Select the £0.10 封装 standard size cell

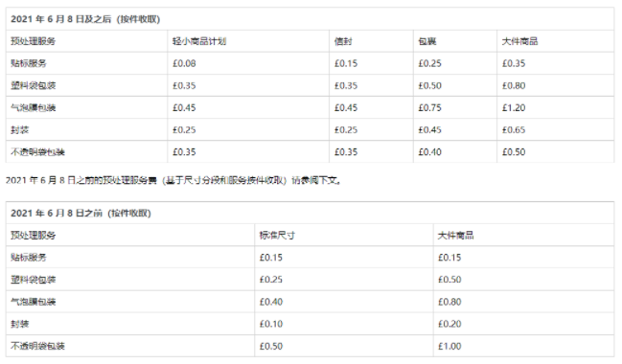point(271,325)
